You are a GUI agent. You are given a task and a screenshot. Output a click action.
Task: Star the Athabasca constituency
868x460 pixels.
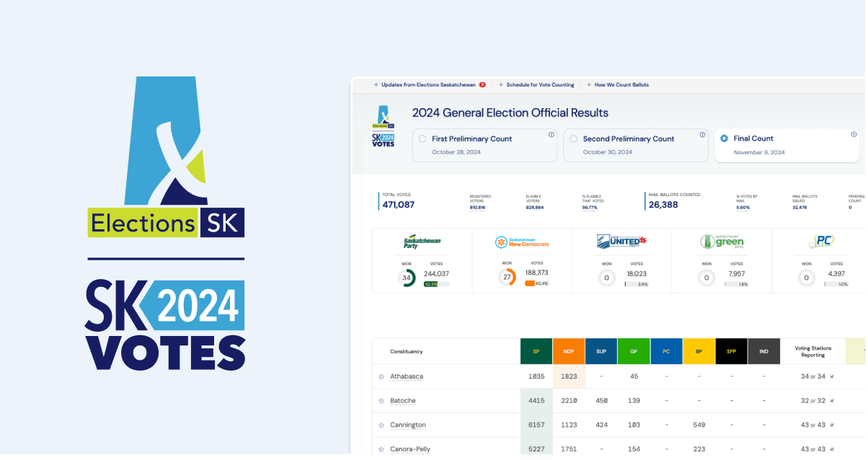[x=381, y=376]
